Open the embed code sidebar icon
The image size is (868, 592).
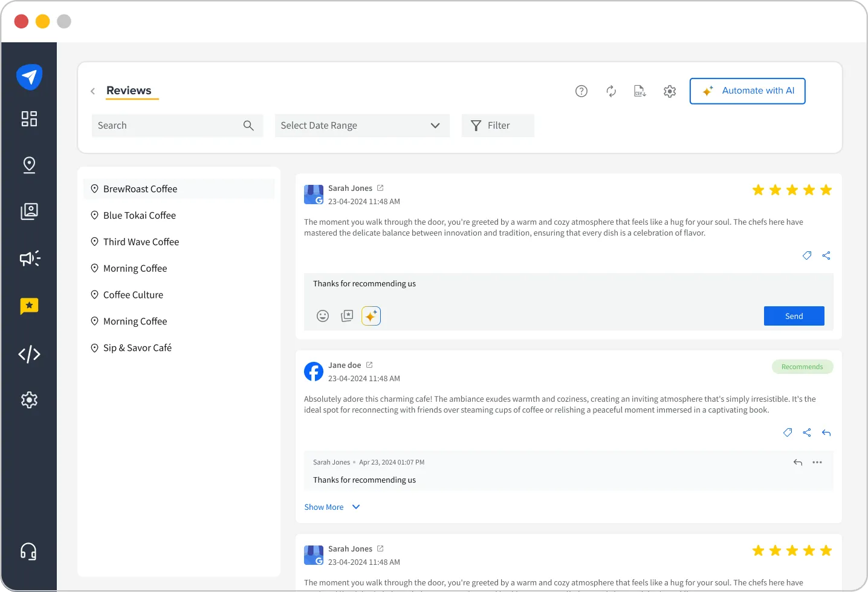[29, 354]
